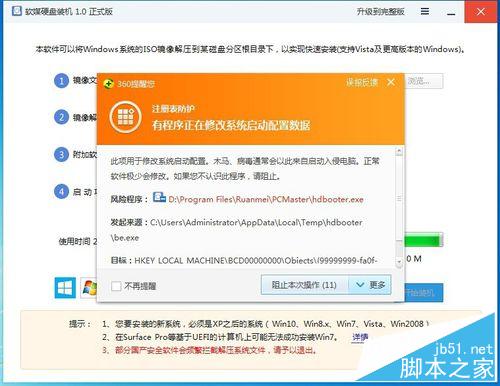Click 阻止本次操作 block button
This screenshot has height=386, width=500.
[x=305, y=285]
